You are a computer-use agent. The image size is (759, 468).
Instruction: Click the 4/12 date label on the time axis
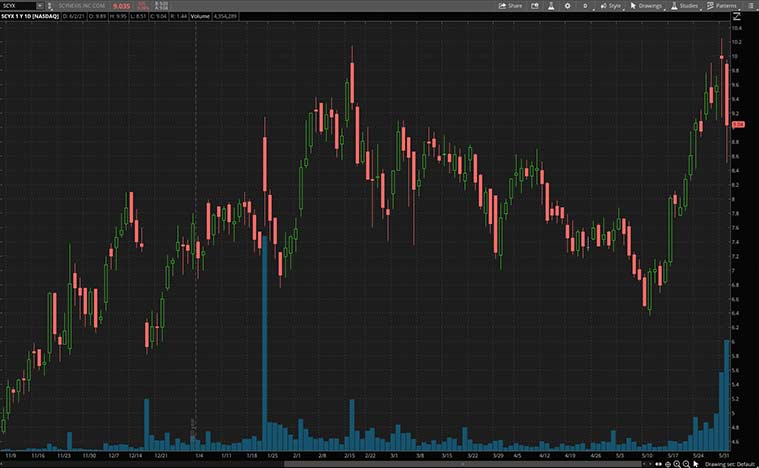click(545, 455)
